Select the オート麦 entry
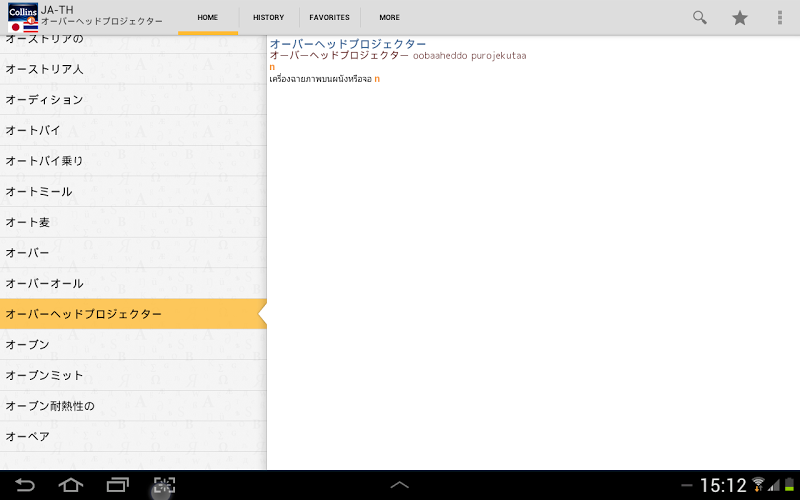Screen dimensions: 800x500 click(x=133, y=222)
